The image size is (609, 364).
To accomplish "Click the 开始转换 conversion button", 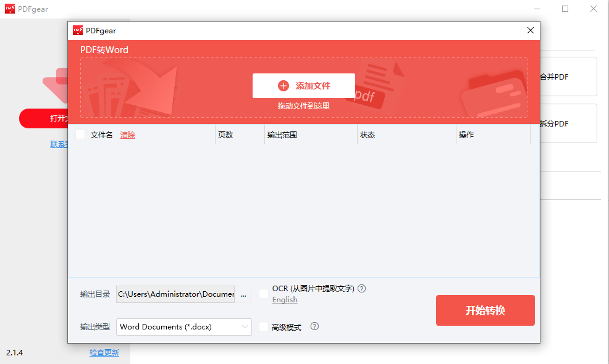I will coord(485,310).
